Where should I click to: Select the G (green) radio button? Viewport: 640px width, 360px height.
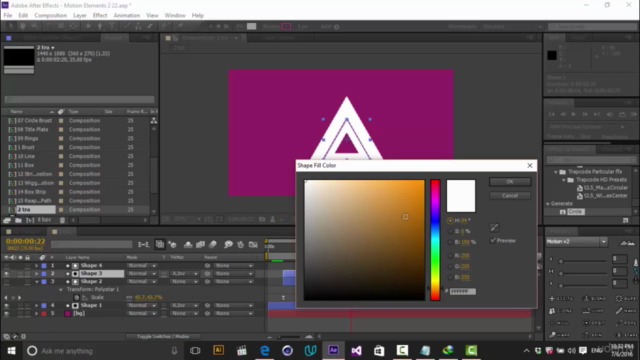coord(450,266)
